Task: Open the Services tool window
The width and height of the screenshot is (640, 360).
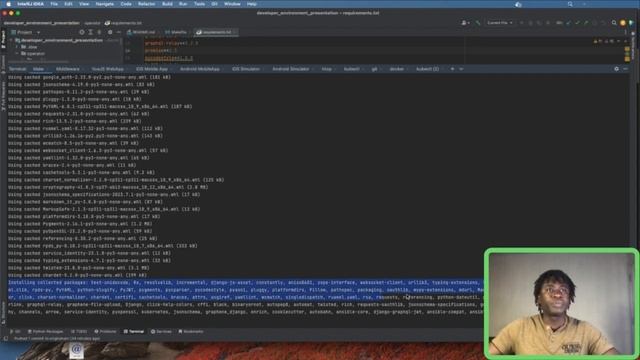Action: click(x=161, y=331)
